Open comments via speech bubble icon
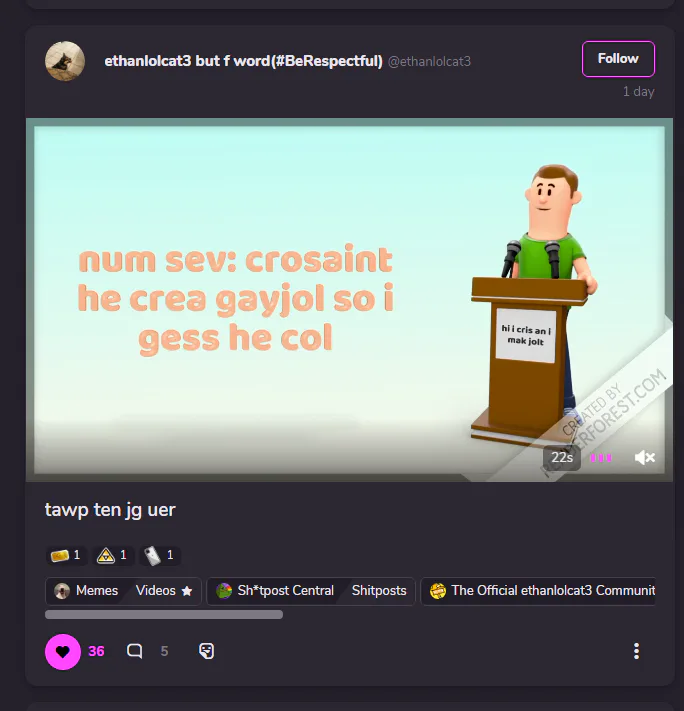The image size is (684, 711). click(x=134, y=651)
